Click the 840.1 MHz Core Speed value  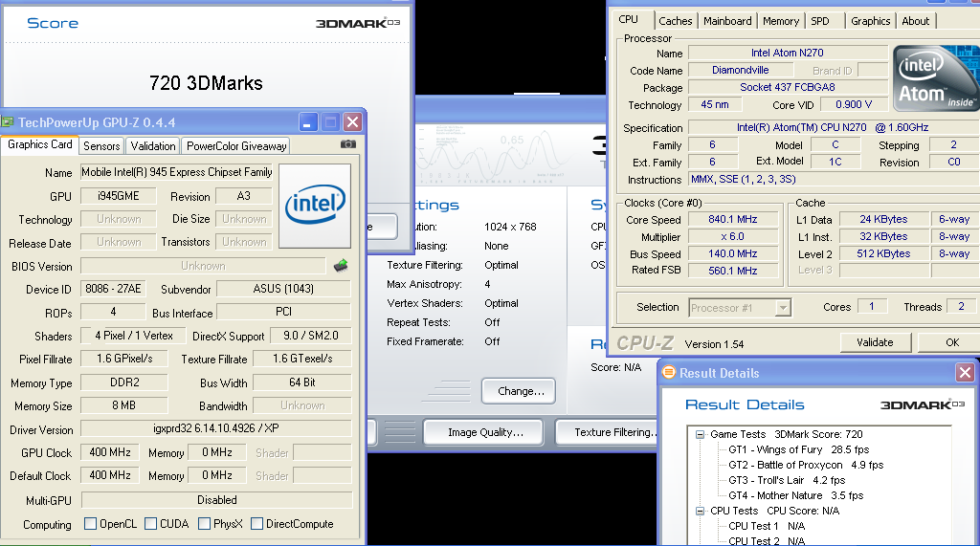732,219
